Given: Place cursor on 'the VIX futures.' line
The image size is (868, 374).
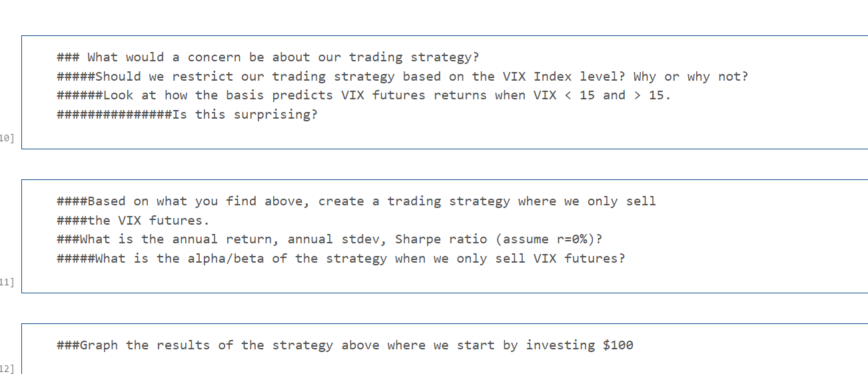Looking at the screenshot, I should pyautogui.click(x=134, y=220).
